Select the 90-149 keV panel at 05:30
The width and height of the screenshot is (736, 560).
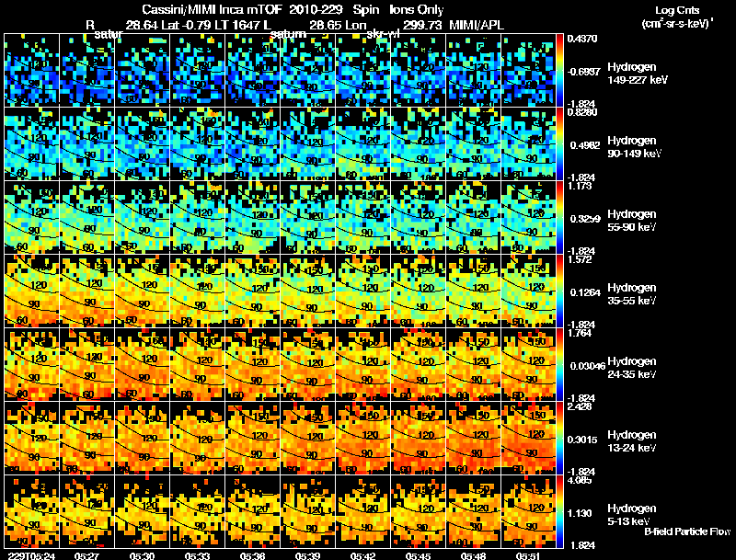tap(143, 144)
